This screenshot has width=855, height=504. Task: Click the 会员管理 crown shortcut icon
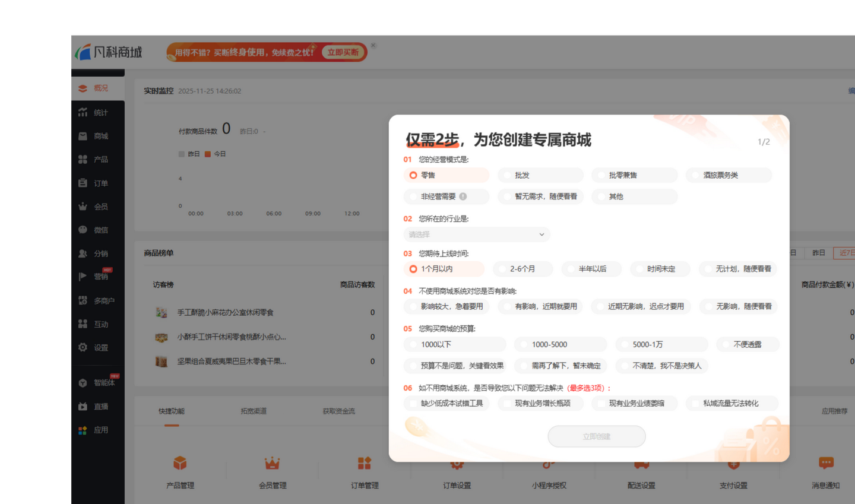tap(272, 463)
